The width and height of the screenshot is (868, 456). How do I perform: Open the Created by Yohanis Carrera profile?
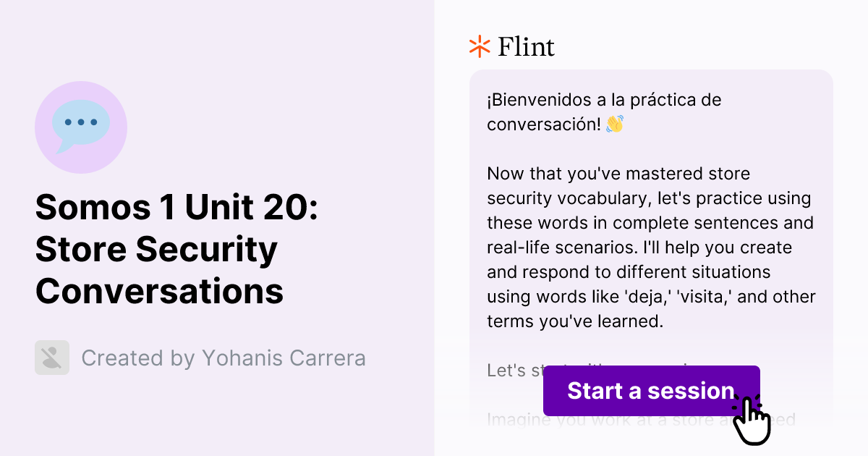(x=224, y=358)
